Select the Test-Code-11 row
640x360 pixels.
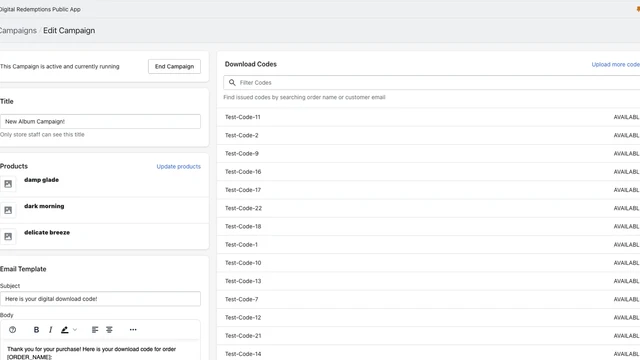pos(428,117)
